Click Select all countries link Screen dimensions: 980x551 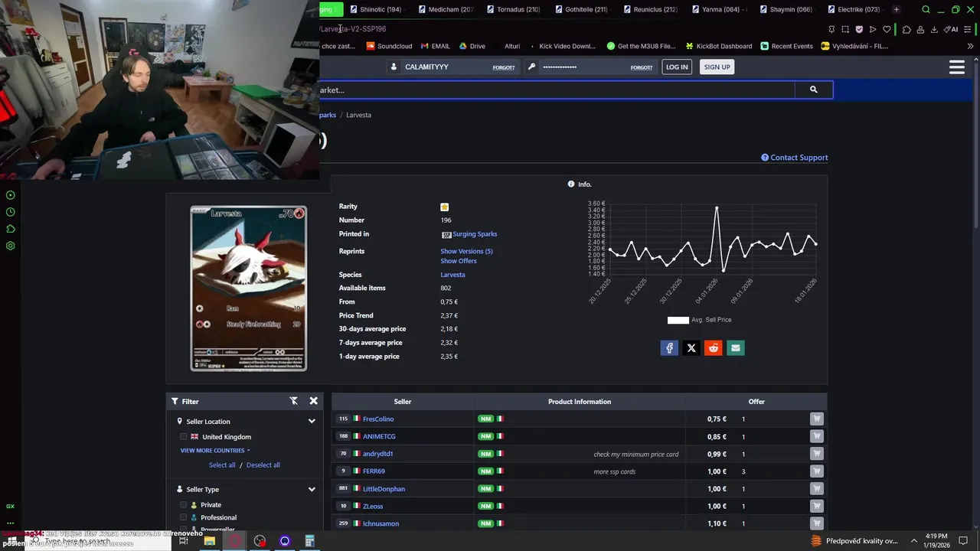tap(222, 465)
